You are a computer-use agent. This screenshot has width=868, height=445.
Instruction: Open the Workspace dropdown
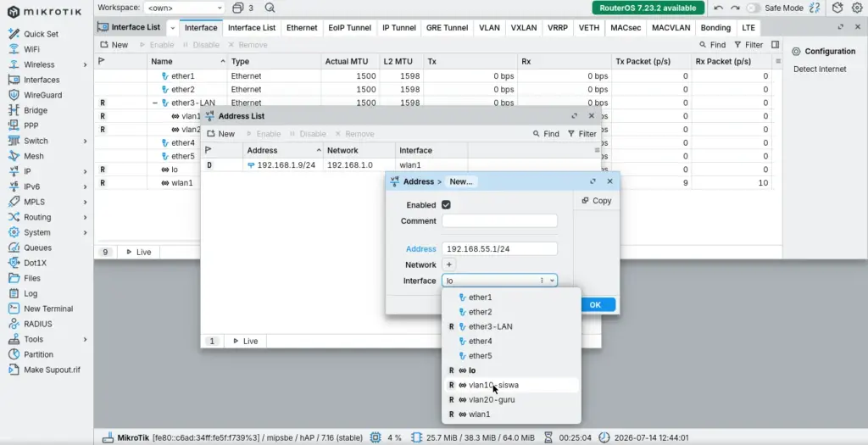click(184, 8)
